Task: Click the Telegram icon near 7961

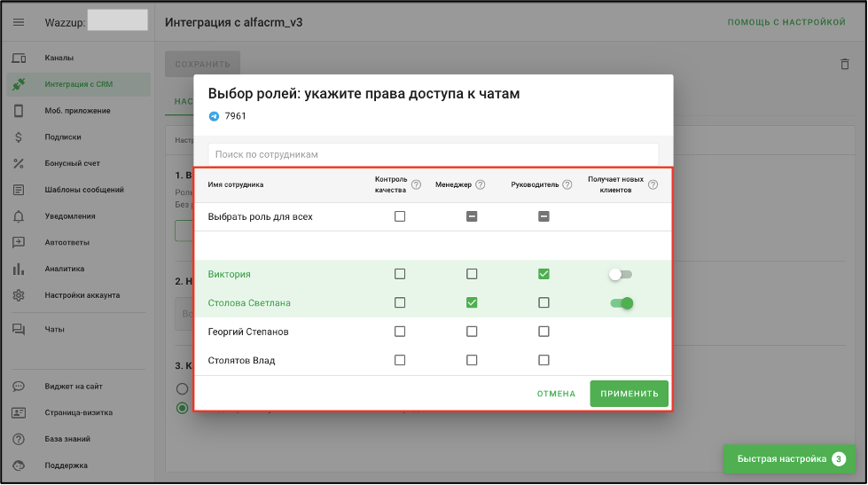Action: pyautogui.click(x=214, y=116)
